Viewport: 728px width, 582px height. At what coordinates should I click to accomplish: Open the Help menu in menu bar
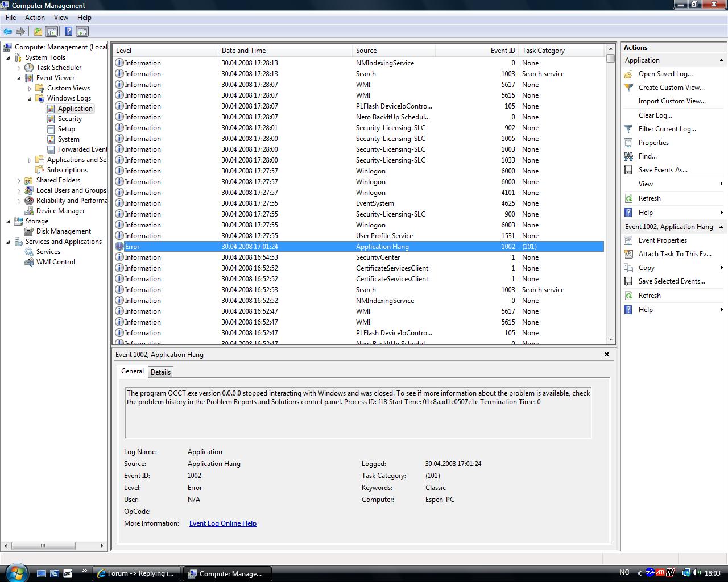coord(84,18)
